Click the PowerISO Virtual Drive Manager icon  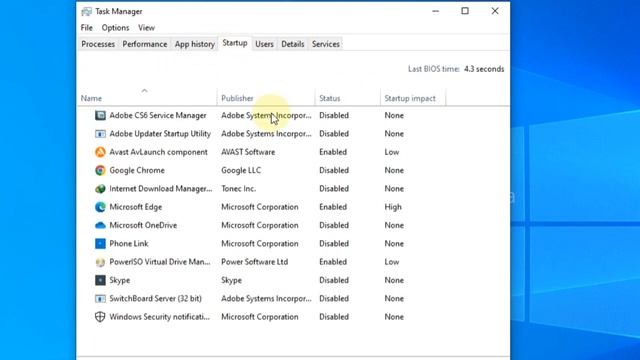pyautogui.click(x=100, y=262)
